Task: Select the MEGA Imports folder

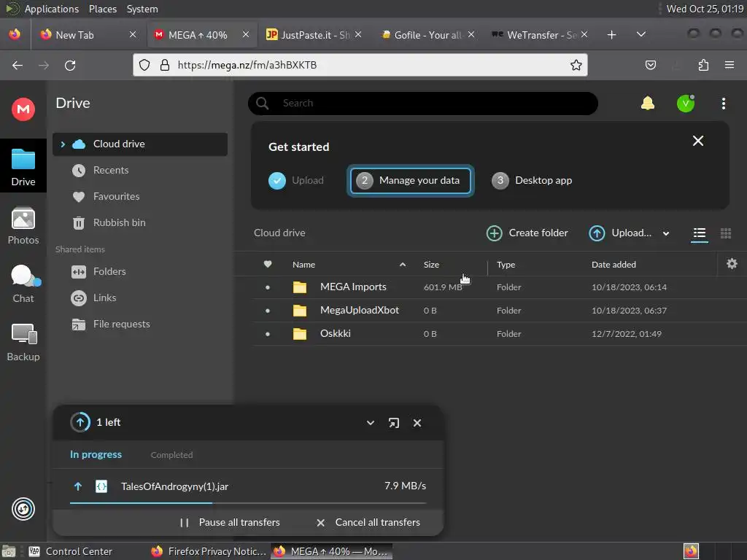Action: coord(499,287)
